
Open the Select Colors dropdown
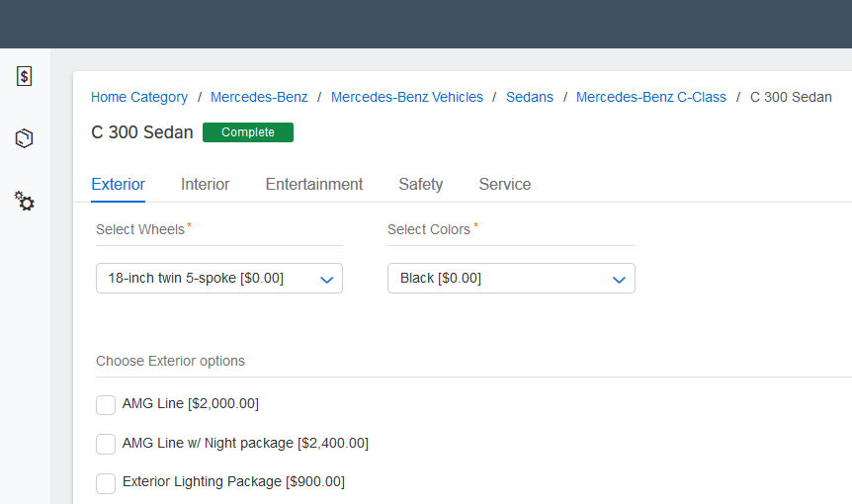tap(511, 278)
